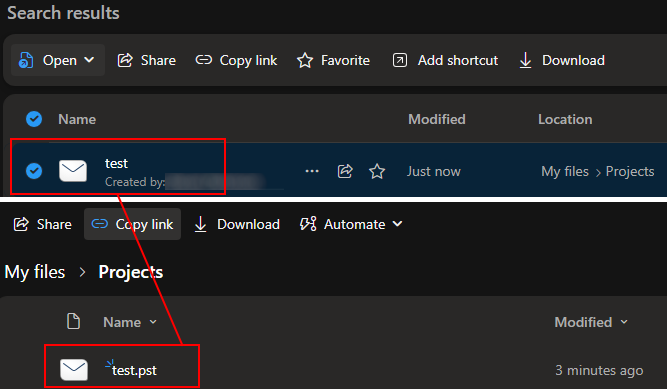Click Copy link in Projects folder toolbar
This screenshot has width=667, height=389.
click(132, 224)
